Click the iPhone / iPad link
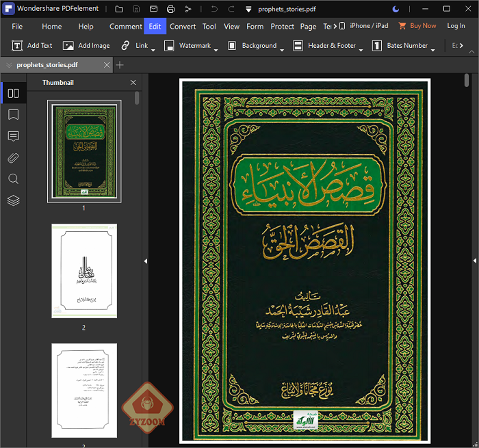 click(365, 26)
